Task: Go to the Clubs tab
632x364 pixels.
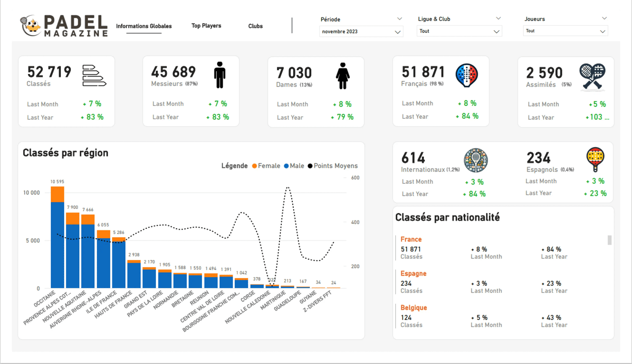Action: coord(255,26)
